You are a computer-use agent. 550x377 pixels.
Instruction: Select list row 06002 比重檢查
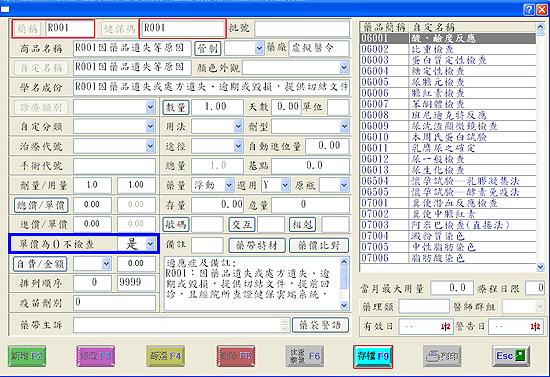[x=448, y=49]
